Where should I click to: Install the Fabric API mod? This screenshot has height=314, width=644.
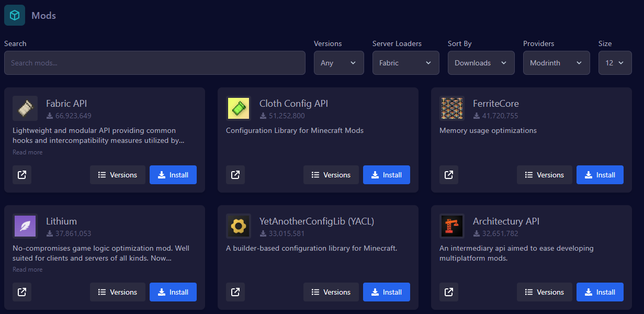click(x=173, y=175)
